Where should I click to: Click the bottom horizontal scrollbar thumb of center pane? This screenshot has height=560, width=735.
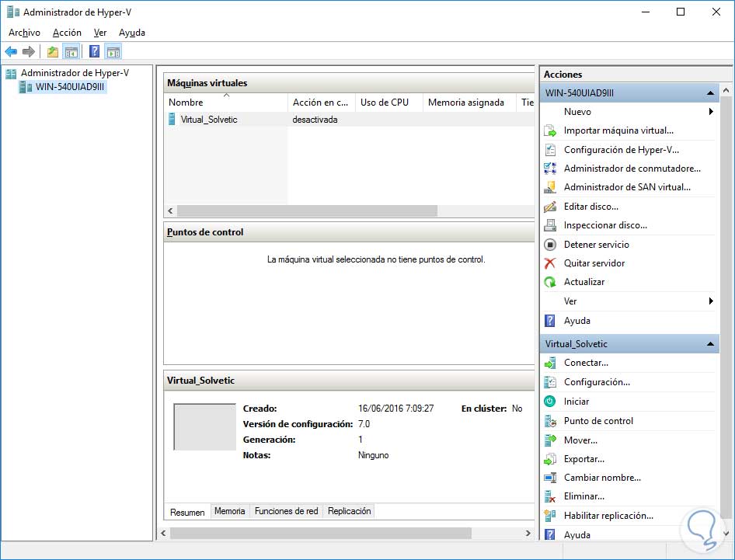(x=321, y=534)
